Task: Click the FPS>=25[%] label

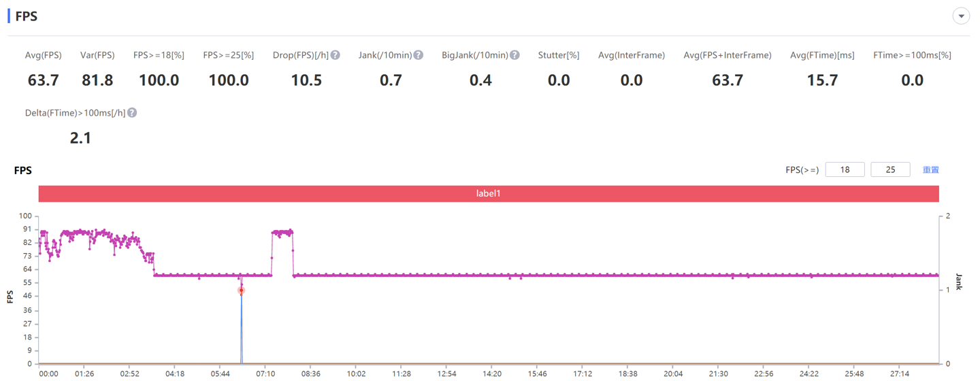Action: pos(229,55)
